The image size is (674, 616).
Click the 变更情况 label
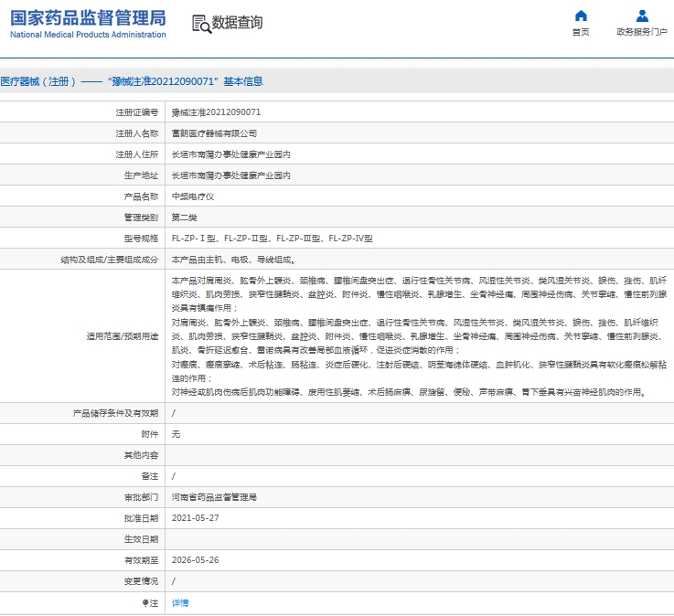(141, 581)
